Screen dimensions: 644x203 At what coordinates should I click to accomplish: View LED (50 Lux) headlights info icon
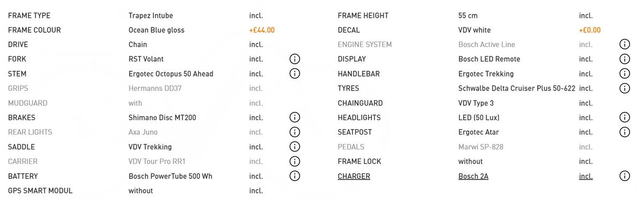click(624, 117)
